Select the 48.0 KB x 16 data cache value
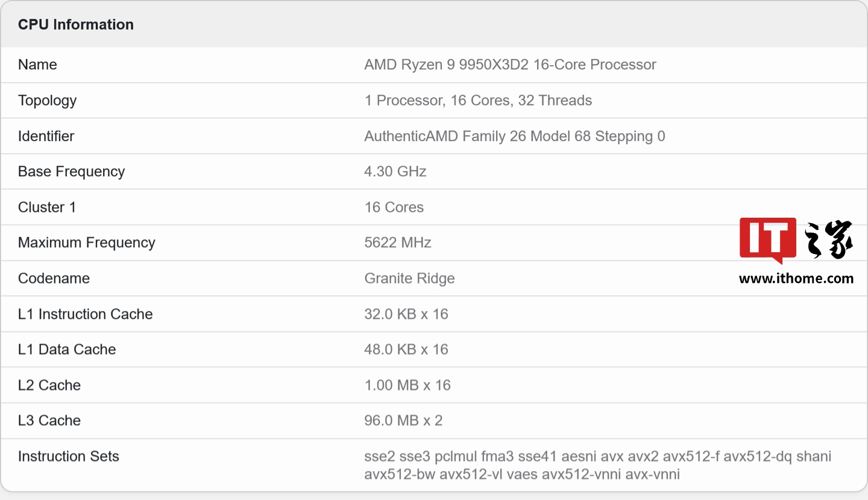The height and width of the screenshot is (500, 868). (x=406, y=349)
